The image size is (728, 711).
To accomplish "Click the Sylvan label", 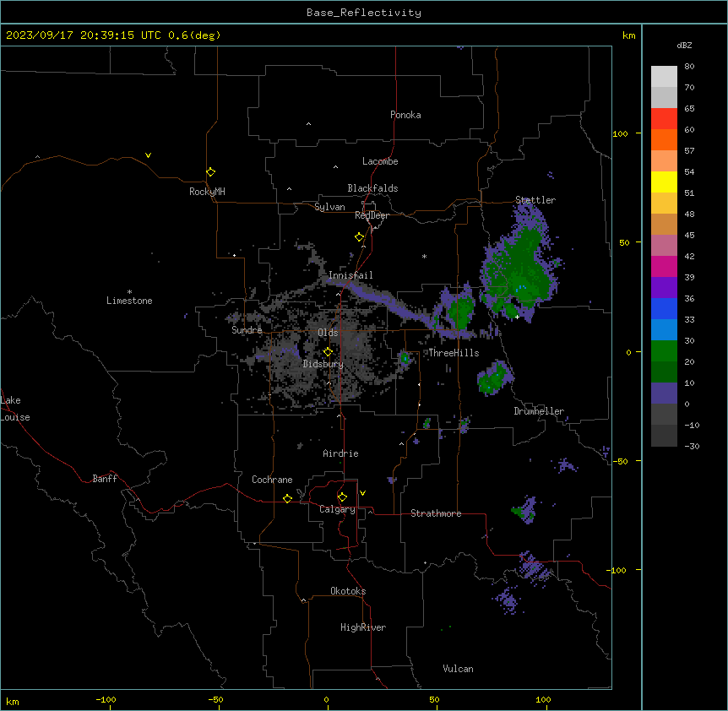I will (329, 207).
